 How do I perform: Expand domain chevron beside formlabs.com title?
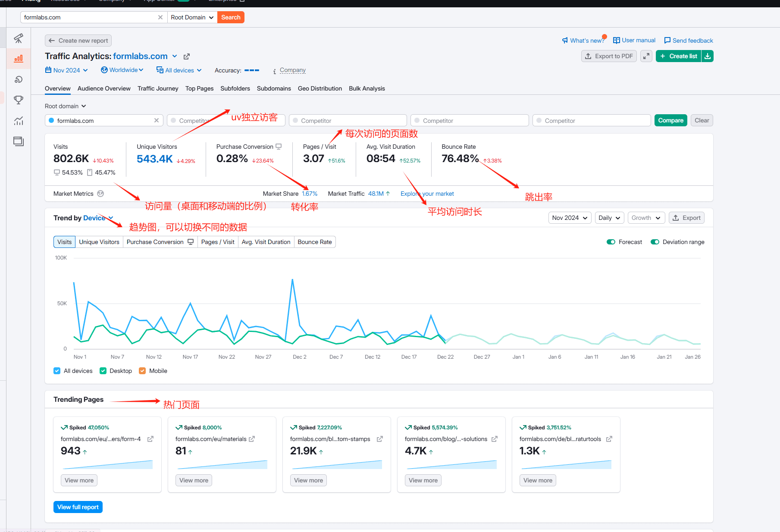click(175, 56)
